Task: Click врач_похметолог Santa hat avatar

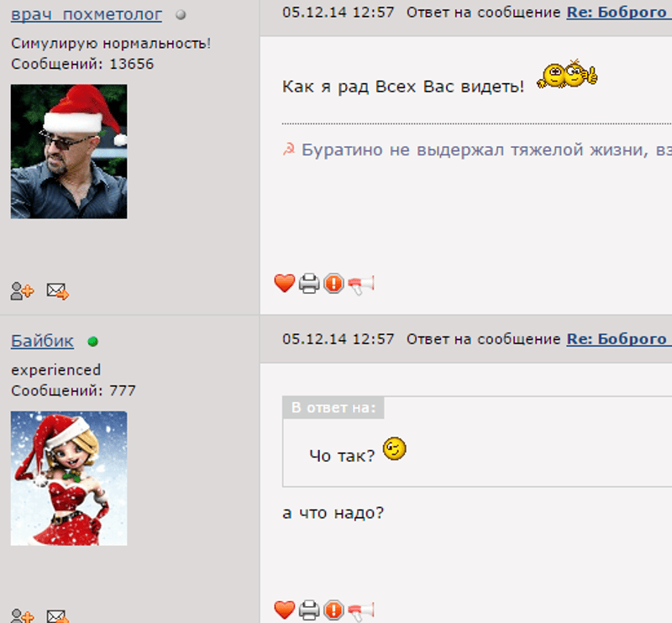Action: coord(69,151)
